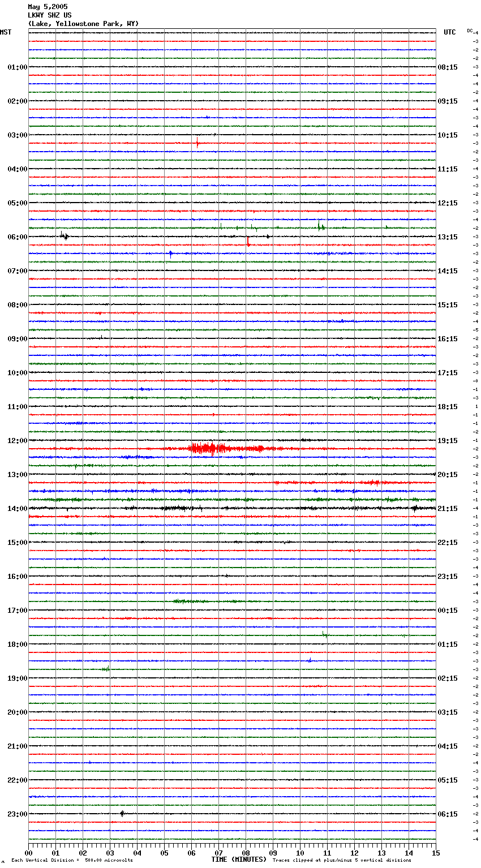Viewport: 481px width, 868px height.
Task: Select the 20:00 MST time label
Action: [x=18, y=712]
